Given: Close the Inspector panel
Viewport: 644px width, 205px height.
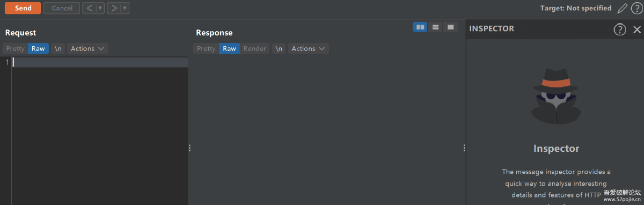Looking at the screenshot, I should tap(637, 29).
